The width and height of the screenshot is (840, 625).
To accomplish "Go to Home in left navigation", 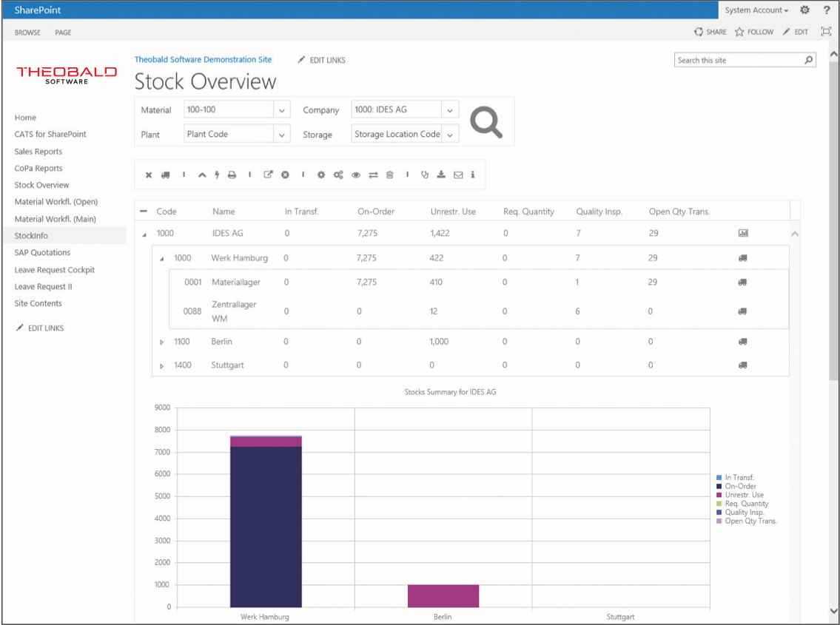I will click(25, 118).
